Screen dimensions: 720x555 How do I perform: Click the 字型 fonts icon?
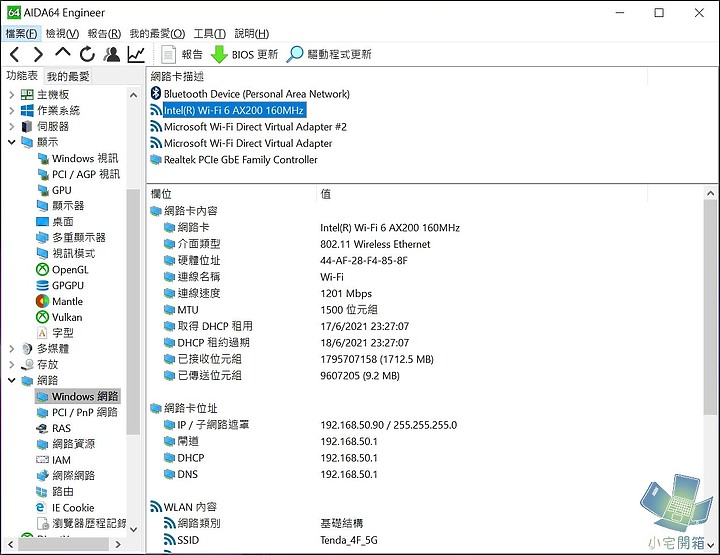(43, 333)
